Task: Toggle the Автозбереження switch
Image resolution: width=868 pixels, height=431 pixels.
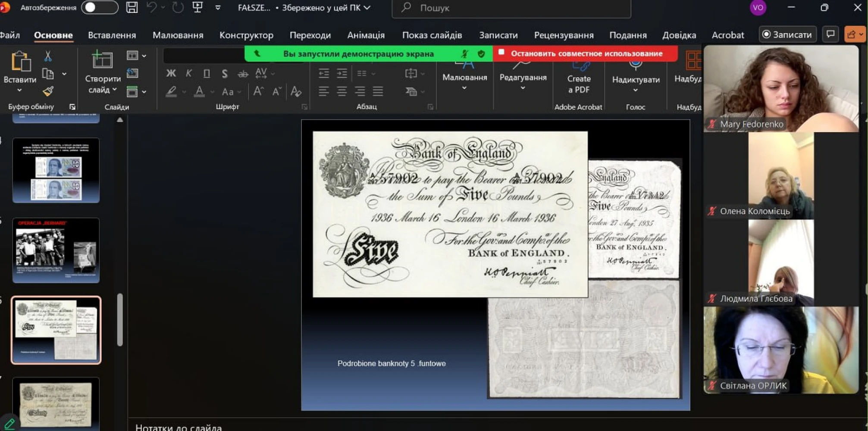Action: (x=100, y=7)
